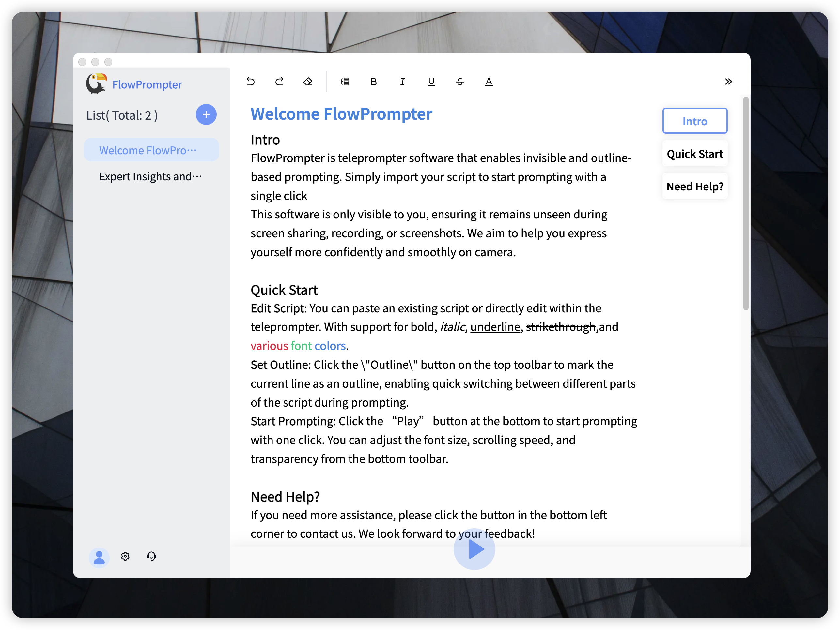Jump to the Intro outline section

pos(694,121)
